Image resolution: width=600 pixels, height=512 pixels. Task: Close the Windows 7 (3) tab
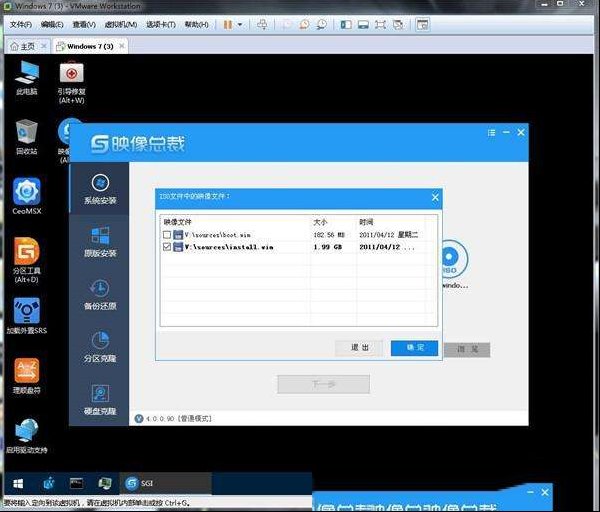pyautogui.click(x=122, y=46)
